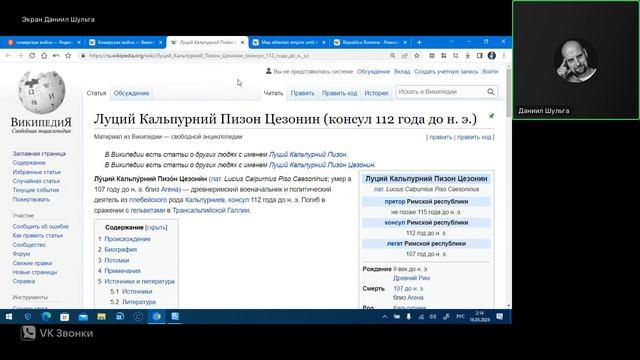Reload the current page
Viewport: 640px width, 360px height.
tap(32, 56)
